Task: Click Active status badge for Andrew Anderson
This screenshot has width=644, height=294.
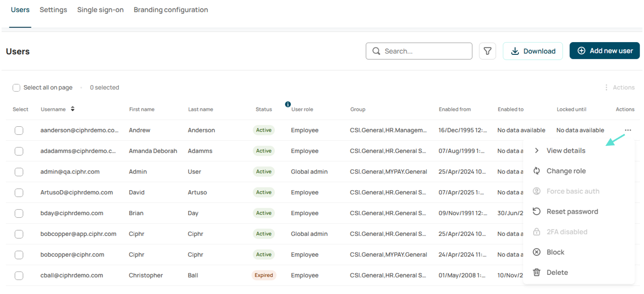Action: [264, 130]
